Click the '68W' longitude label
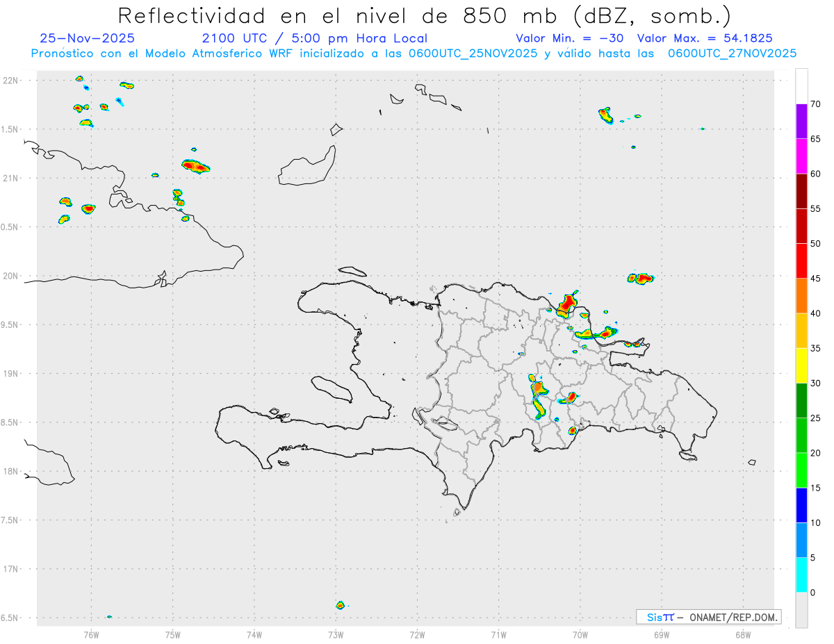The width and height of the screenshot is (834, 644). (x=743, y=634)
